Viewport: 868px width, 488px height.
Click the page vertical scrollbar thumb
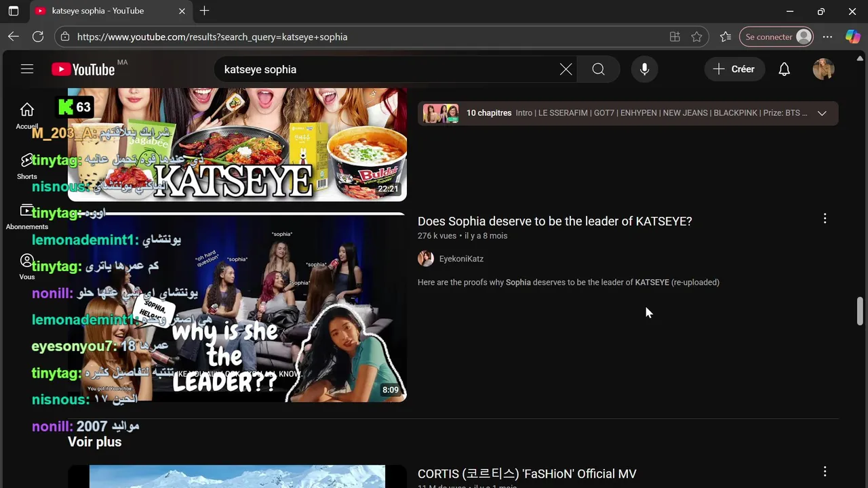click(x=861, y=311)
